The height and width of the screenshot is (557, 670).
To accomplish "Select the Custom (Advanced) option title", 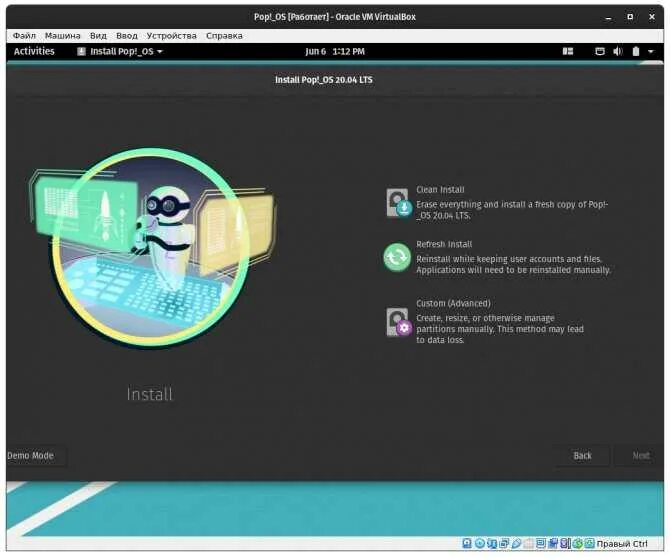I will (x=453, y=303).
